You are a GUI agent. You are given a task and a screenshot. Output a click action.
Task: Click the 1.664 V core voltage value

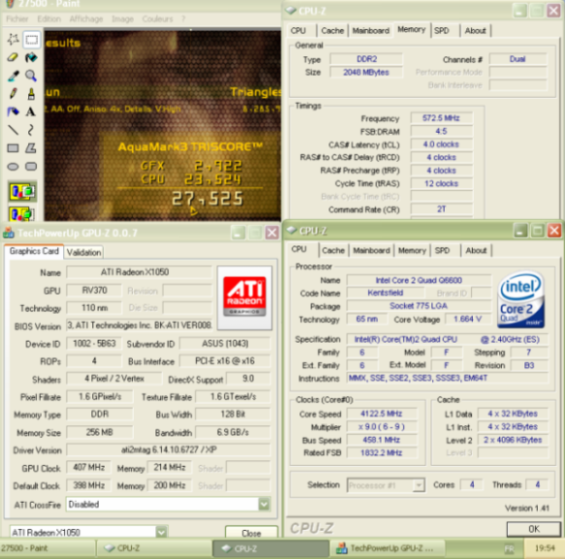[467, 319]
